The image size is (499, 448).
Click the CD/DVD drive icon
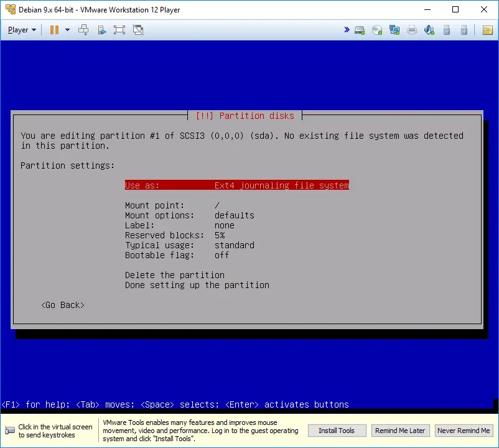[x=377, y=30]
